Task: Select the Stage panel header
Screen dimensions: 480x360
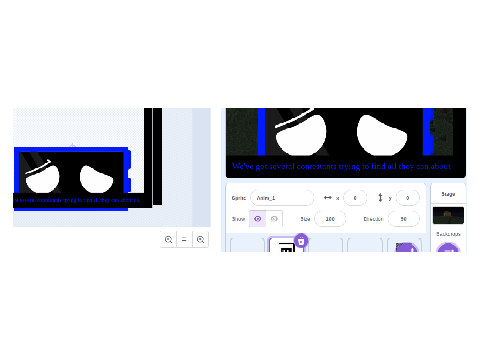Action: click(x=448, y=194)
